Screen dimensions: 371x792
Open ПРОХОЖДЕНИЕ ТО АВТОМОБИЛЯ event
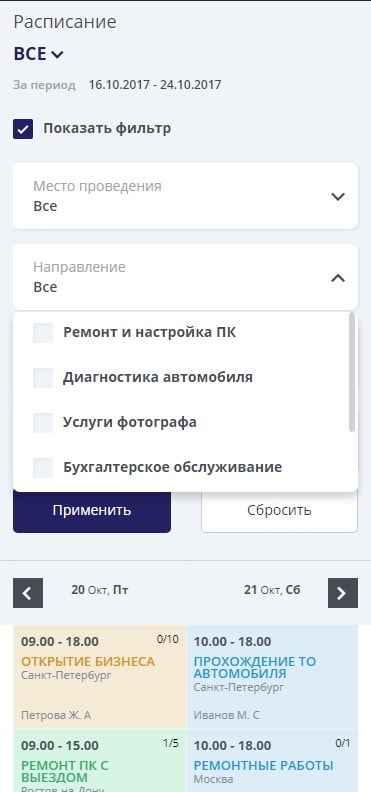click(x=272, y=677)
